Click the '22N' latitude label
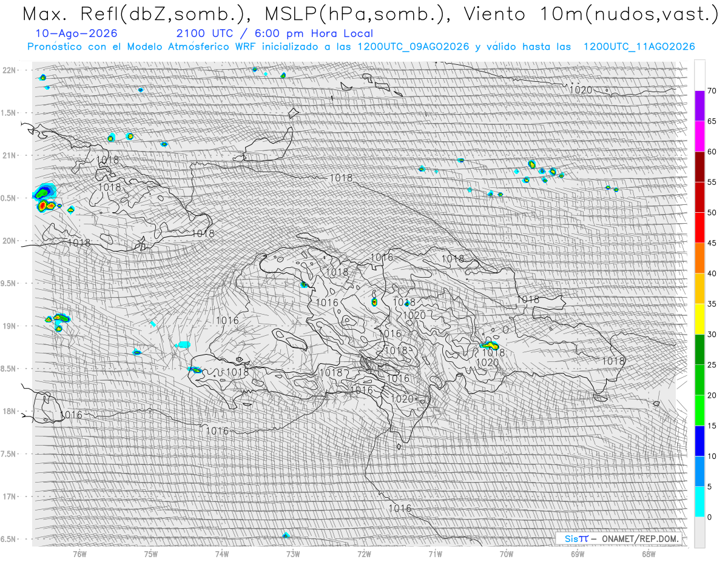Image resolution: width=728 pixels, height=562 pixels. (x=8, y=70)
